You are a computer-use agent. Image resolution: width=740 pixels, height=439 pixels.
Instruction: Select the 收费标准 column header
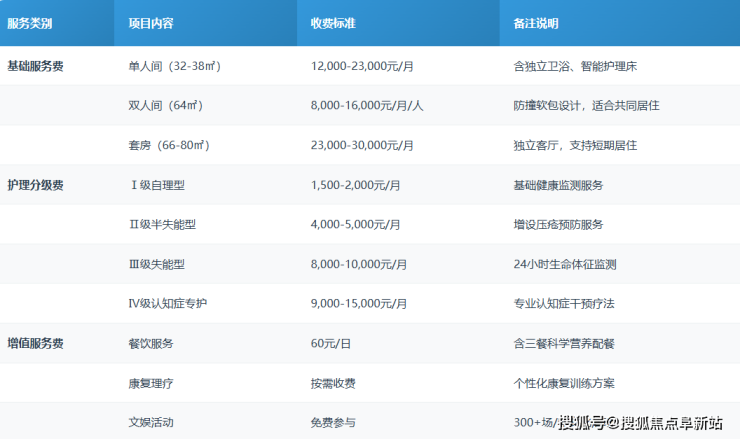click(x=334, y=24)
